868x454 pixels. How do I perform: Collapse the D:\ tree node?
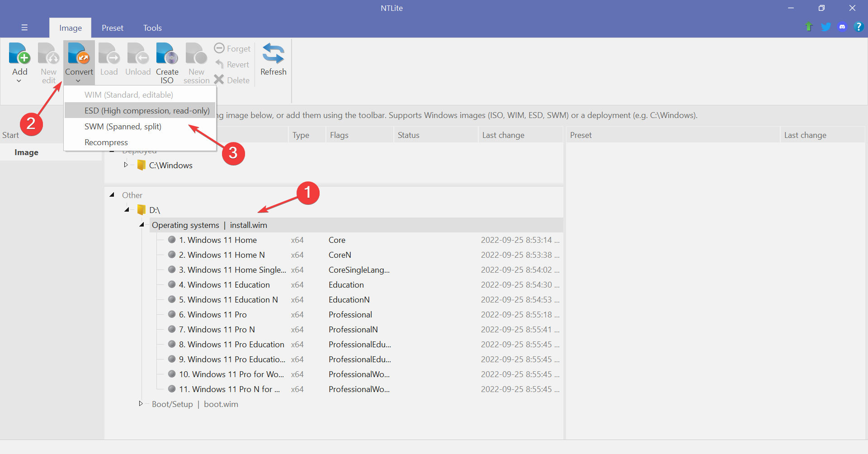click(x=127, y=209)
